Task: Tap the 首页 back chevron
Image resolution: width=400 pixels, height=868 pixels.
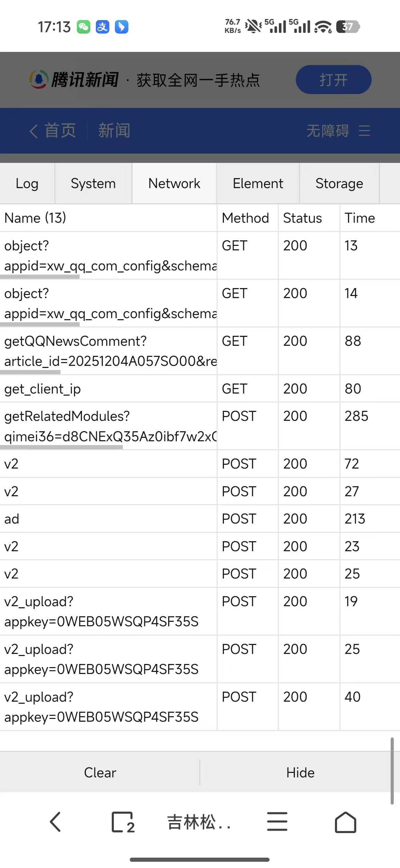Action: 34,131
